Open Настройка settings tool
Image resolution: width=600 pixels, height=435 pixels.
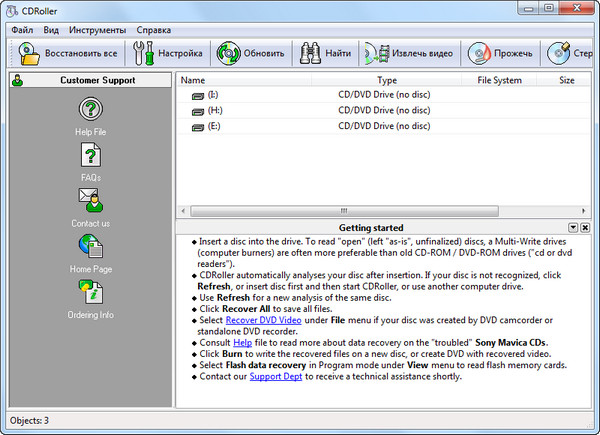(x=168, y=53)
